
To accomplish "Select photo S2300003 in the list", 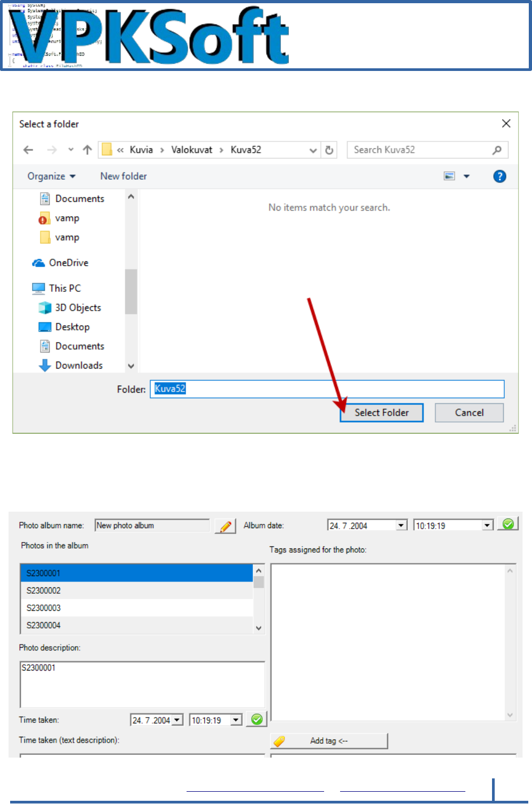I will click(136, 608).
